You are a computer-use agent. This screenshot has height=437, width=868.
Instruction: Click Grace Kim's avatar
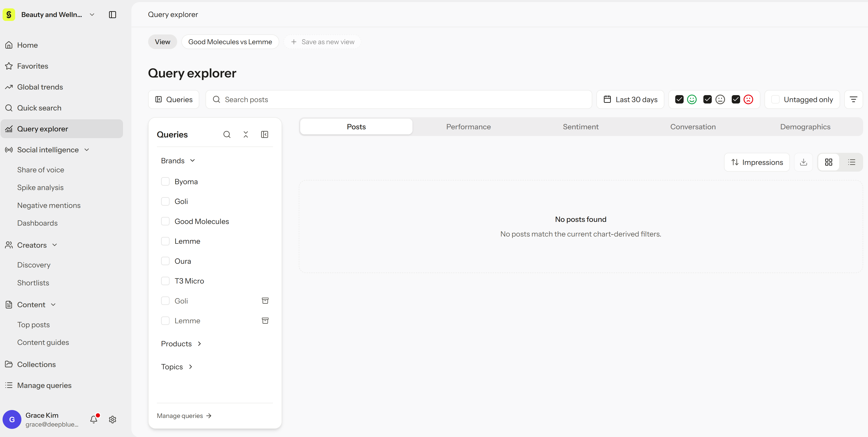(x=12, y=419)
